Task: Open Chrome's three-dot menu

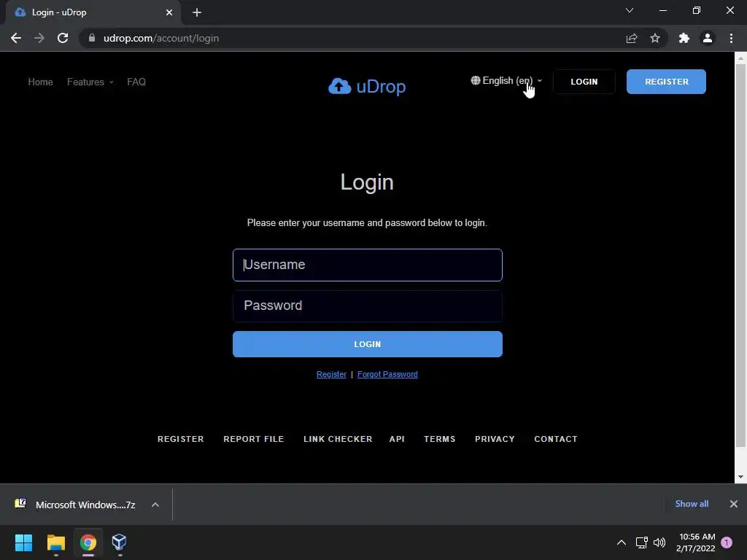Action: click(x=731, y=38)
